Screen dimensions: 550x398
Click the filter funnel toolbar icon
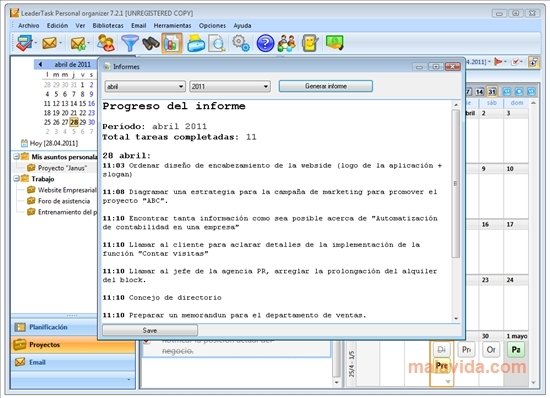coord(130,43)
